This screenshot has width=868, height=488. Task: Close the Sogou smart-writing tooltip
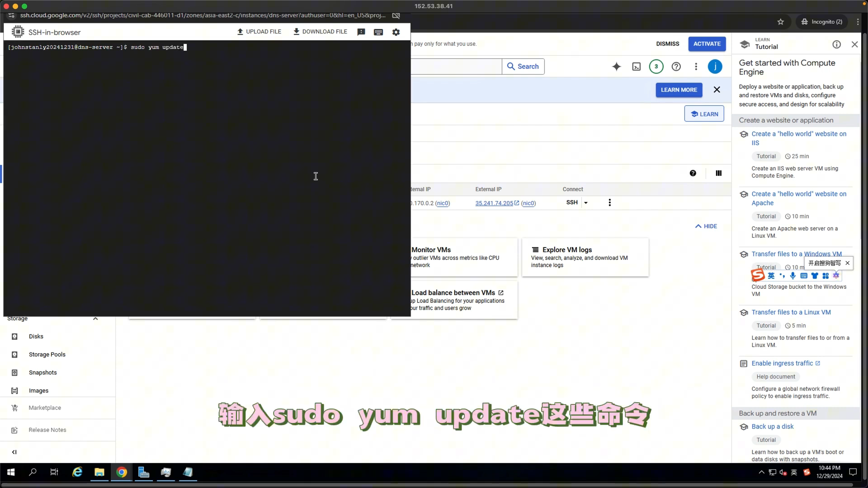848,263
